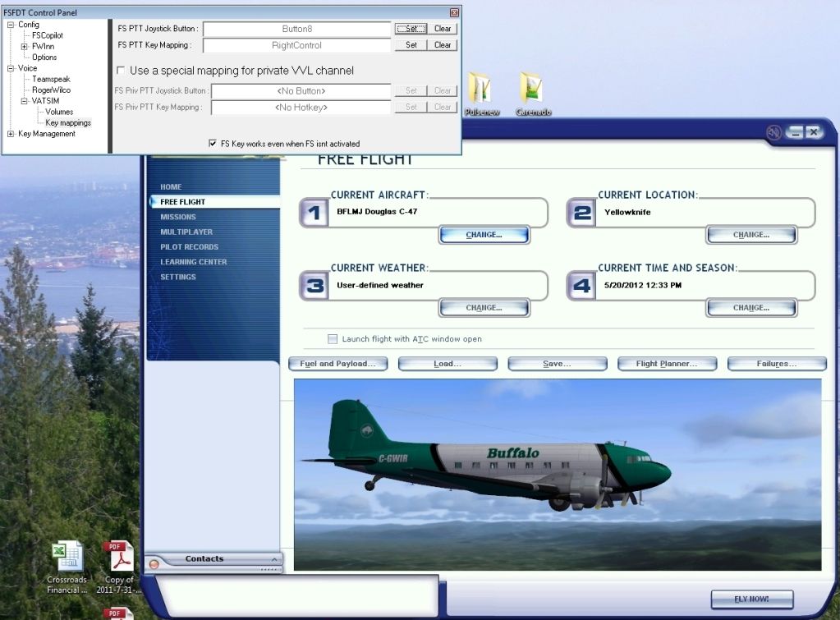Open the Pulsenew folder on the desktop
Screen dimensions: 840x620
click(x=481, y=94)
